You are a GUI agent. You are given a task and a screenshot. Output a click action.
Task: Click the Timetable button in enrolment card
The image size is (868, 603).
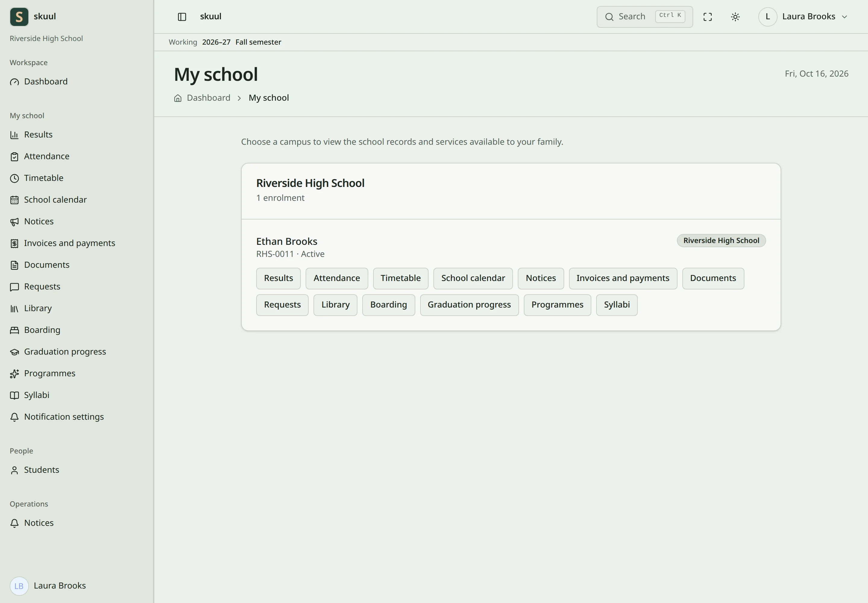coord(400,279)
